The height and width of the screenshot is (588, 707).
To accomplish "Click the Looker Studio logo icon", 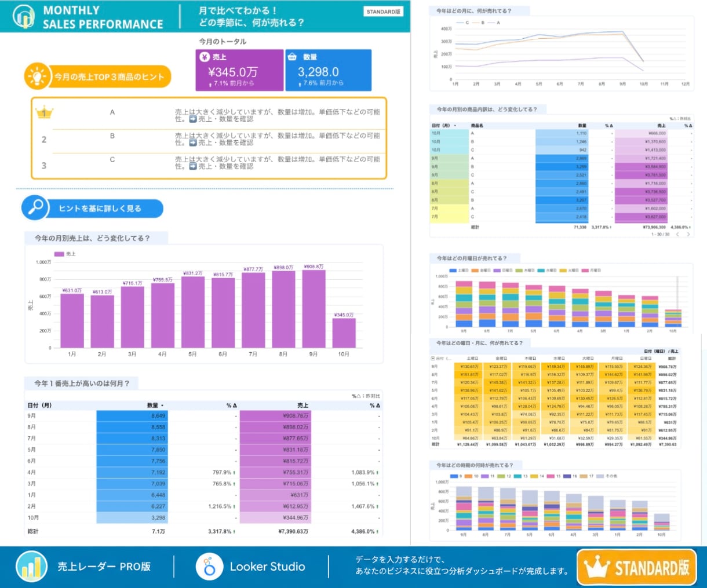I will (x=209, y=567).
